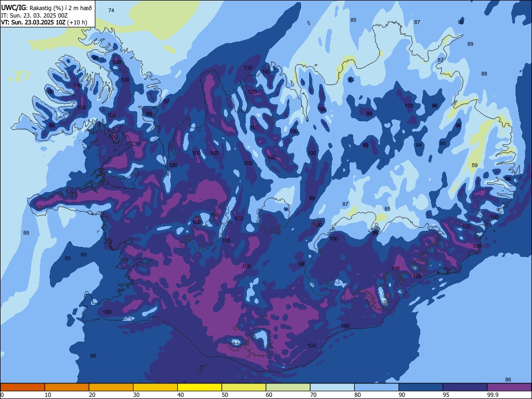Click the yellow-green 50–60 legend swatch

coord(244,387)
